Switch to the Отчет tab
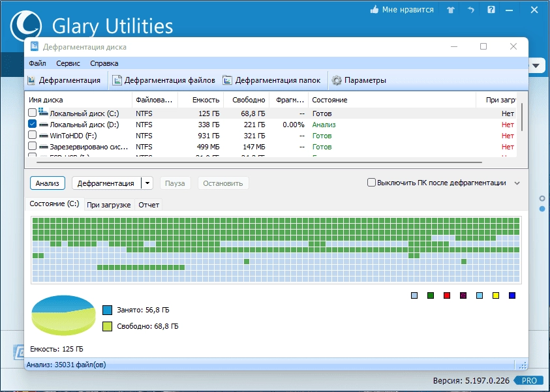 [149, 205]
